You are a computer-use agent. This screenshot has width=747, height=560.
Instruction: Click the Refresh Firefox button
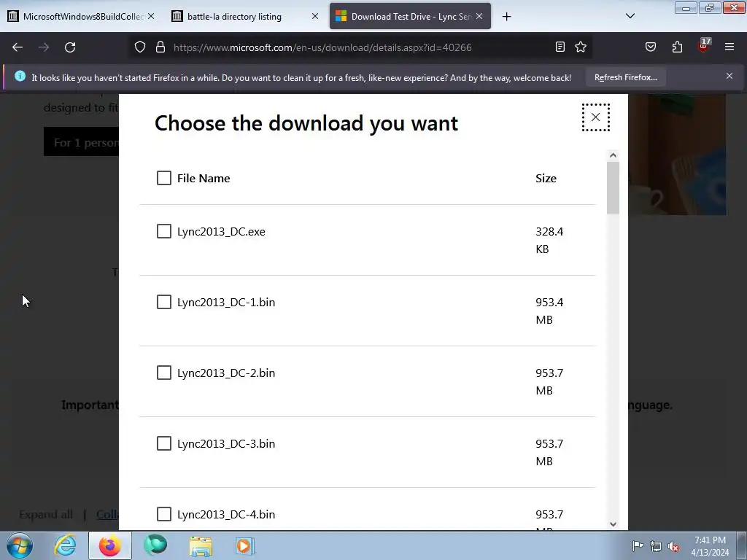pos(625,77)
